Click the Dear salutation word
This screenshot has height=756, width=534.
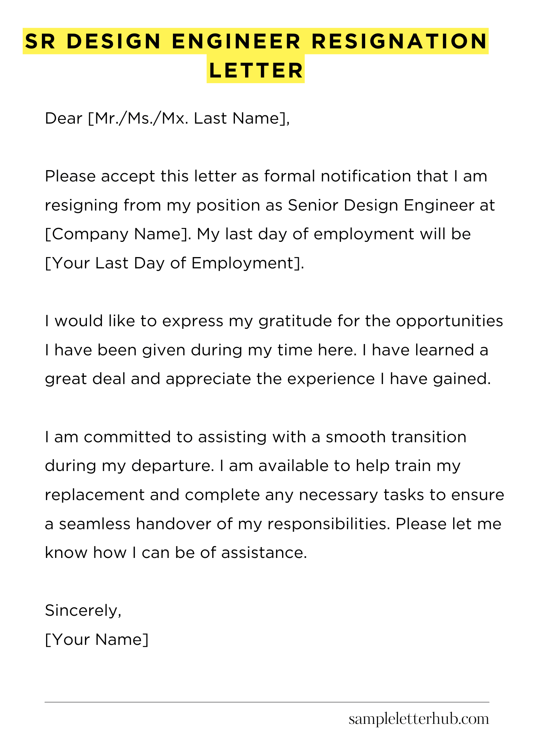tap(63, 119)
